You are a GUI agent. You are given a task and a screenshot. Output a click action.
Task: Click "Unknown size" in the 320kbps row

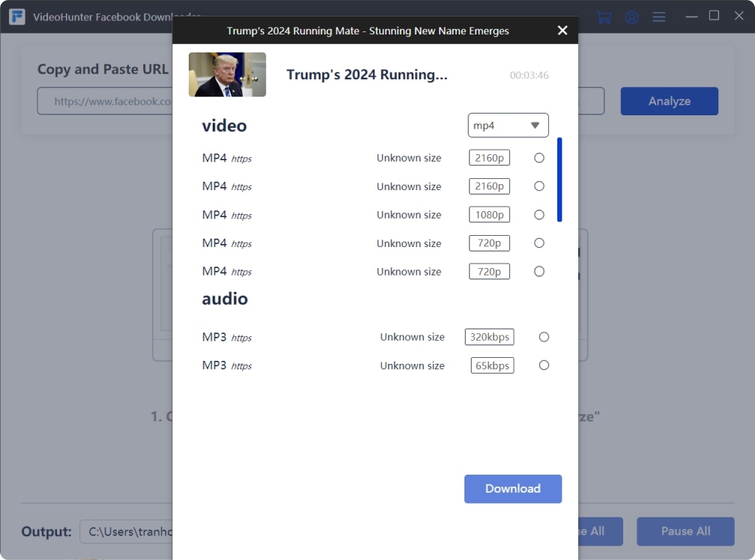tap(412, 337)
